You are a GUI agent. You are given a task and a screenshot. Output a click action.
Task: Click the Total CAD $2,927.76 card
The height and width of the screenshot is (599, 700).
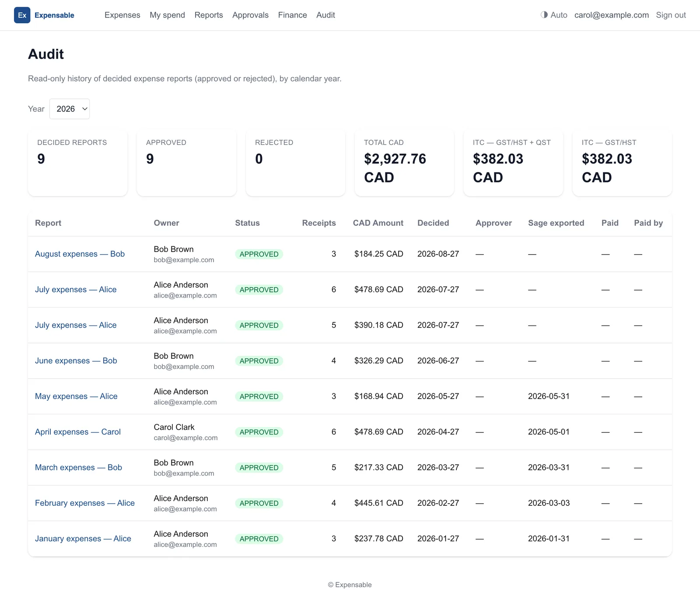(x=404, y=163)
